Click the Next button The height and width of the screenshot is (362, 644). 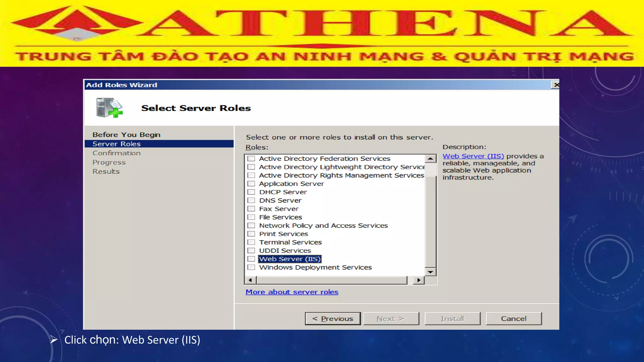point(391,319)
